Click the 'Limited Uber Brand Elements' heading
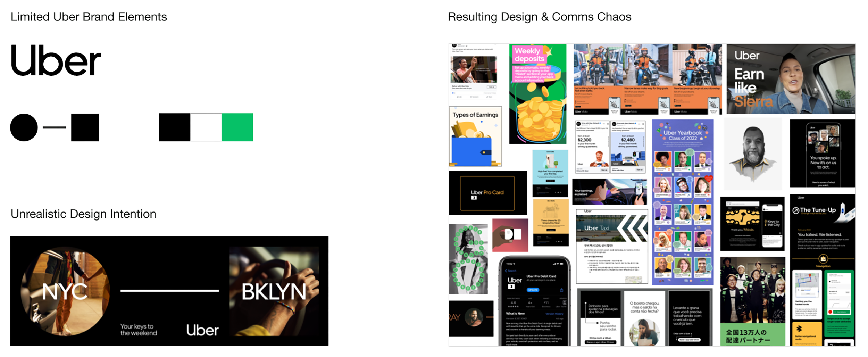 (89, 17)
